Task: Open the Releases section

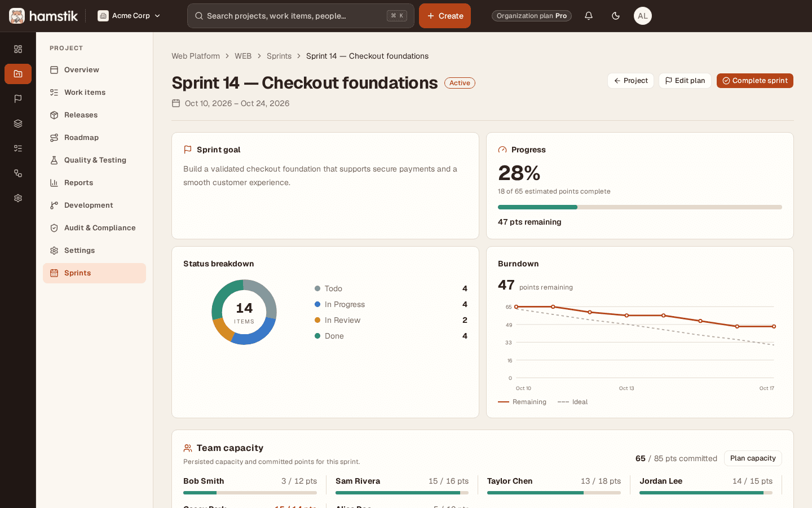Action: 94,115
